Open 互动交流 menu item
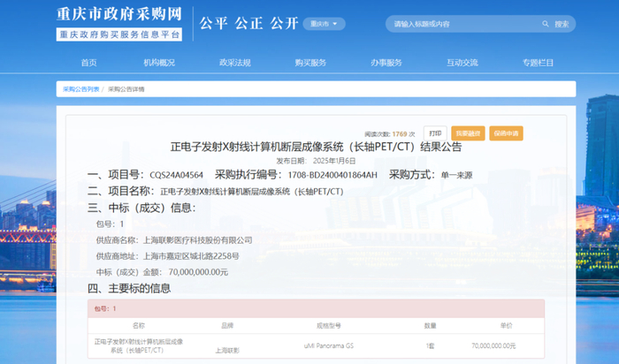The image size is (619, 364). click(x=462, y=63)
